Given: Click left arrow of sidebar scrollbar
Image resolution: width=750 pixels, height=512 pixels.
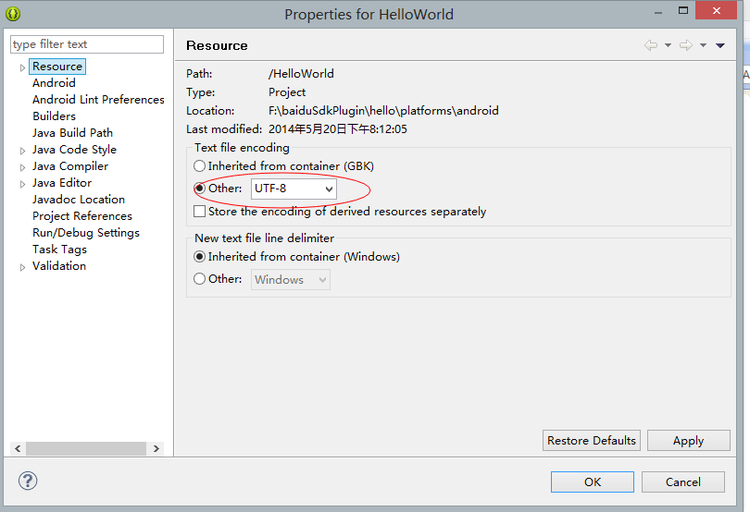Looking at the screenshot, I should pyautogui.click(x=18, y=448).
